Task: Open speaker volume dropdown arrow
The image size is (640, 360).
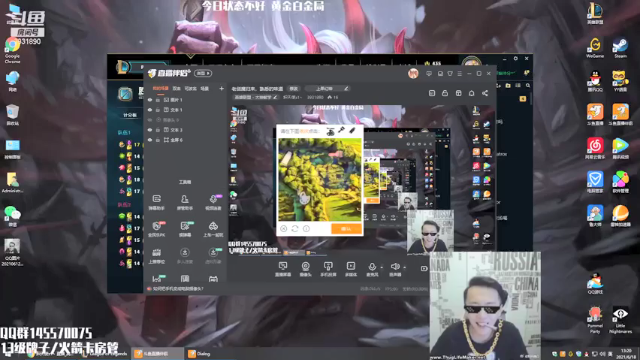Action: click(404, 267)
